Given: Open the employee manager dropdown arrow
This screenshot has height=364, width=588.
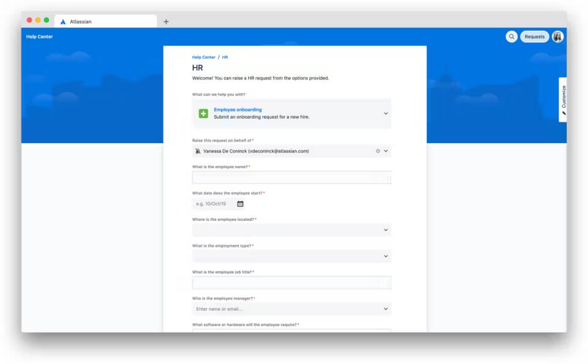Looking at the screenshot, I should pos(386,310).
